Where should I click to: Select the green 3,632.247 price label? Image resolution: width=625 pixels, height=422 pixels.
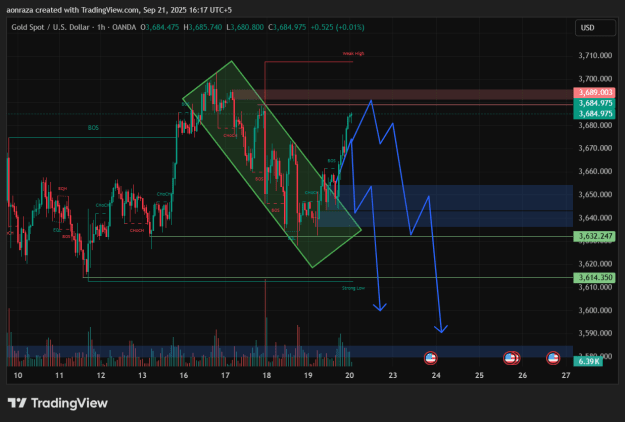(x=594, y=236)
